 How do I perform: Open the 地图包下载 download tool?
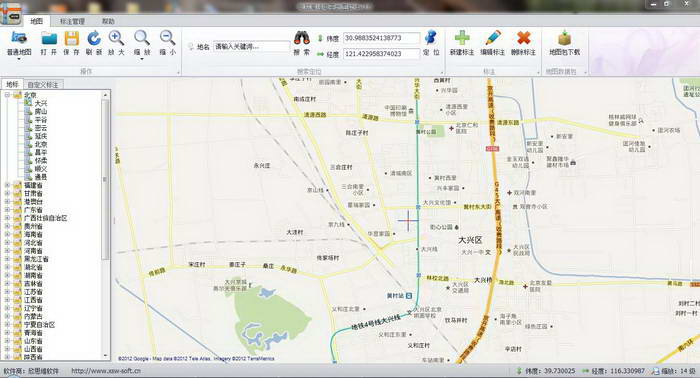point(564,38)
